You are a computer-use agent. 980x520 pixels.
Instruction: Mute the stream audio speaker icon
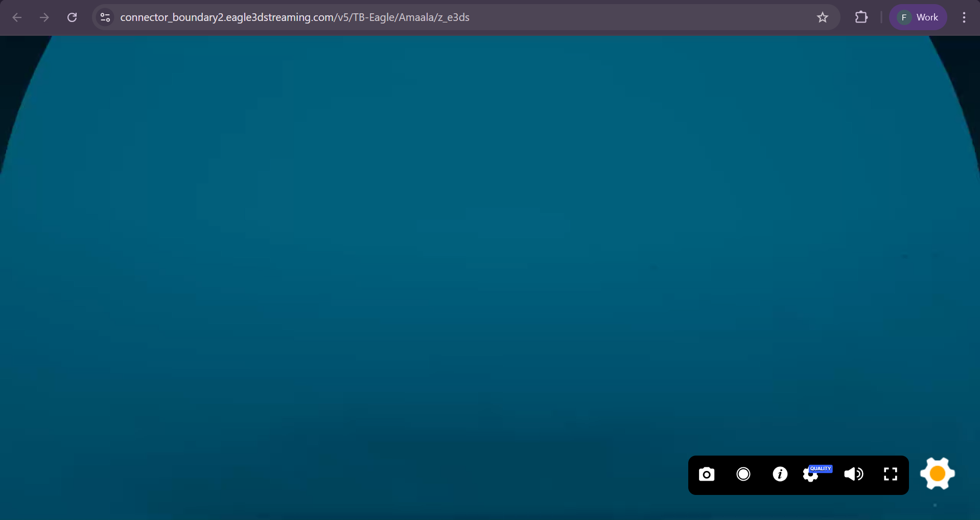coord(854,474)
